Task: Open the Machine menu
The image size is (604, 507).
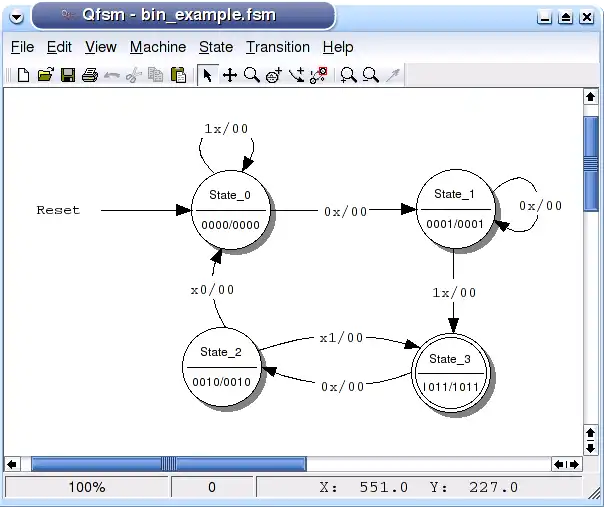Action: tap(158, 47)
